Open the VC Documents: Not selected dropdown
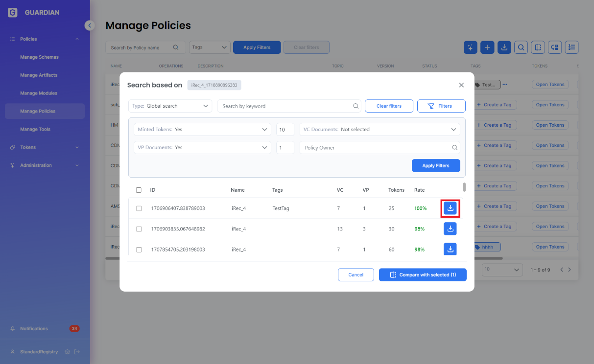This screenshot has width=594, height=364. [x=380, y=129]
